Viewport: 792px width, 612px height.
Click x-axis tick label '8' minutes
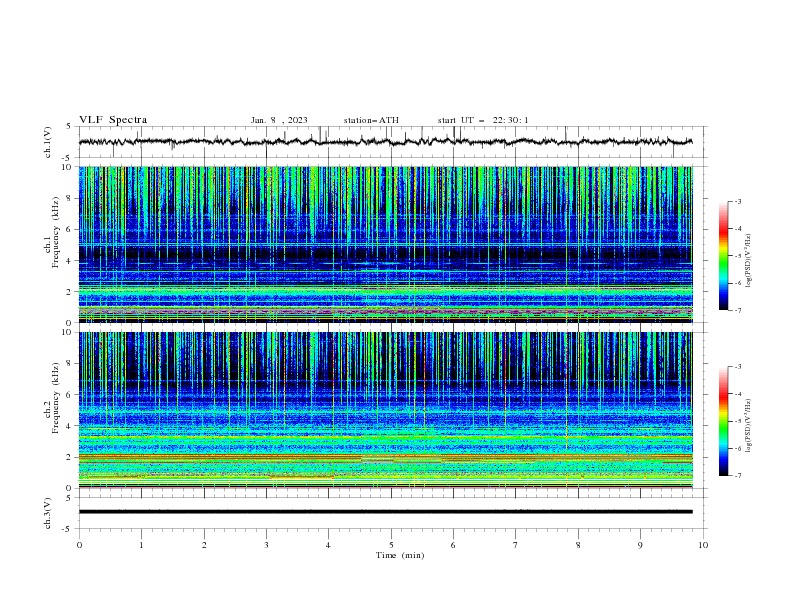pyautogui.click(x=578, y=545)
